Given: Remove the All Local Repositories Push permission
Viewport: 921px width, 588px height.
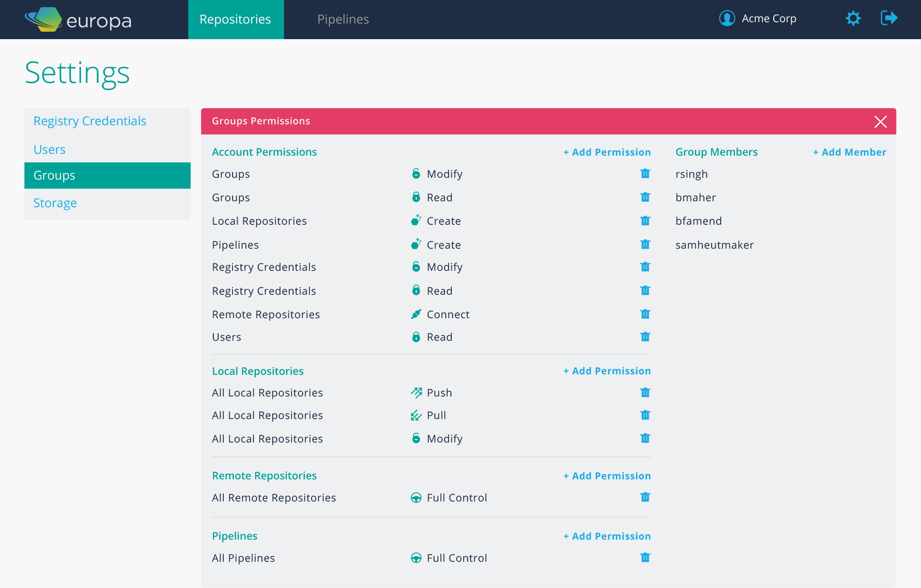Looking at the screenshot, I should click(645, 392).
